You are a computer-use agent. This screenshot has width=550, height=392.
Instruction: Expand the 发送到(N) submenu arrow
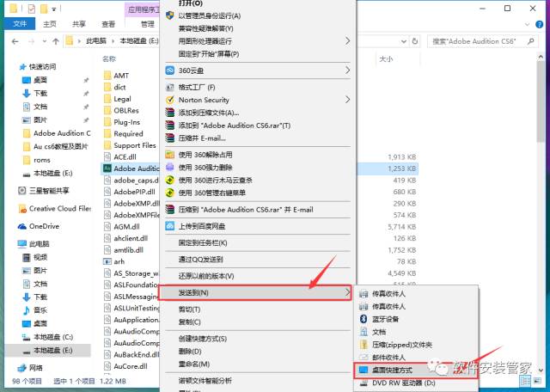347,293
